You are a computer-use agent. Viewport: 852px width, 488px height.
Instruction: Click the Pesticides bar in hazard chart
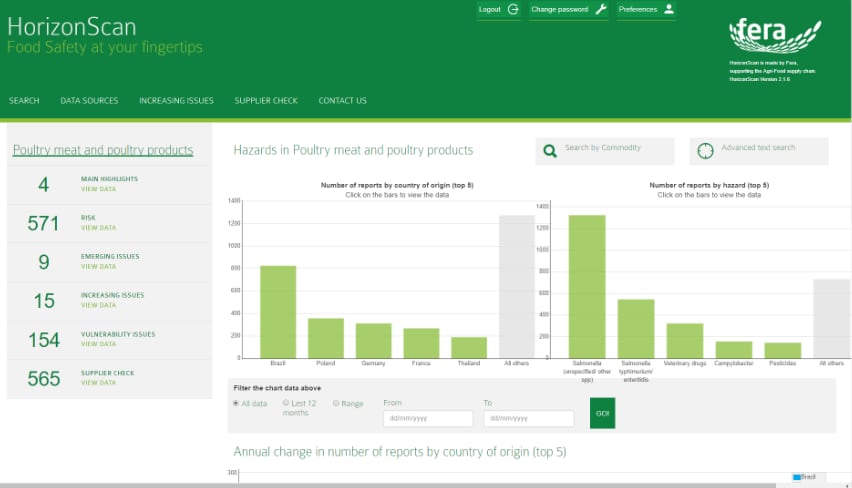tap(783, 350)
